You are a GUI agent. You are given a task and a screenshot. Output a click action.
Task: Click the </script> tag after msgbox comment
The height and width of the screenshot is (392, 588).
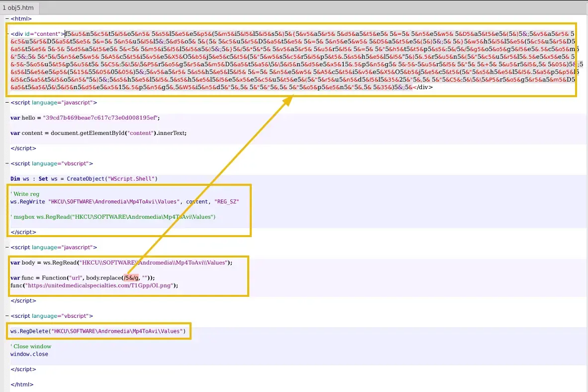pos(23,232)
